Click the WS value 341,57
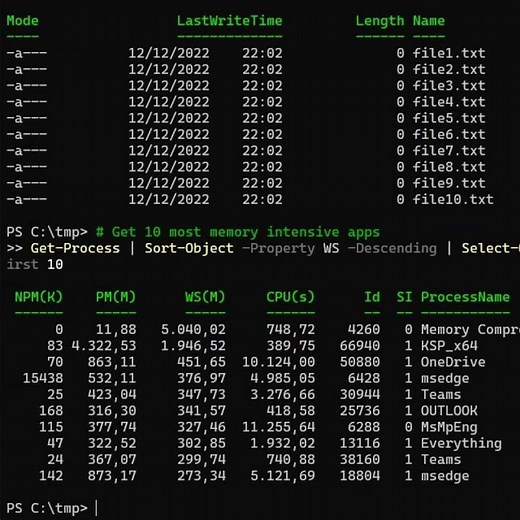The height and width of the screenshot is (520, 520). click(x=201, y=411)
